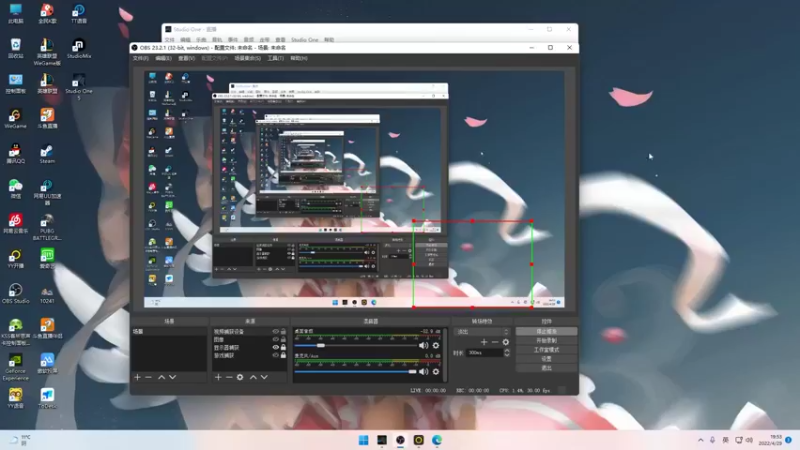Show hidden system tray icons chevron
This screenshot has width=800, height=450.
701,440
